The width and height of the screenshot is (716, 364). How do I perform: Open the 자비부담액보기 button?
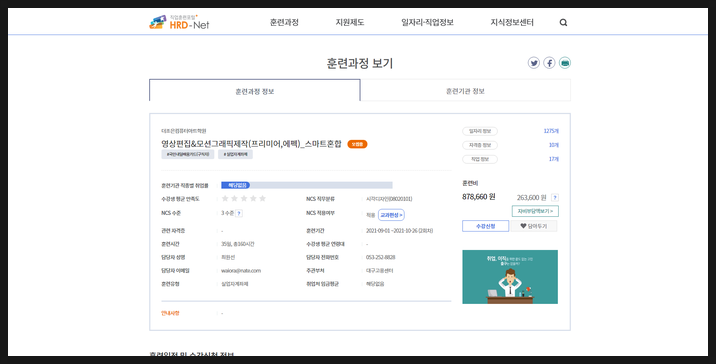click(x=535, y=211)
